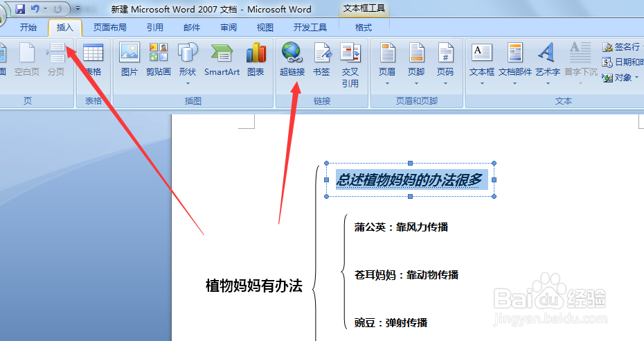Insert a 空白页 blank page
Viewport: 644px width, 341px height.
tap(27, 60)
